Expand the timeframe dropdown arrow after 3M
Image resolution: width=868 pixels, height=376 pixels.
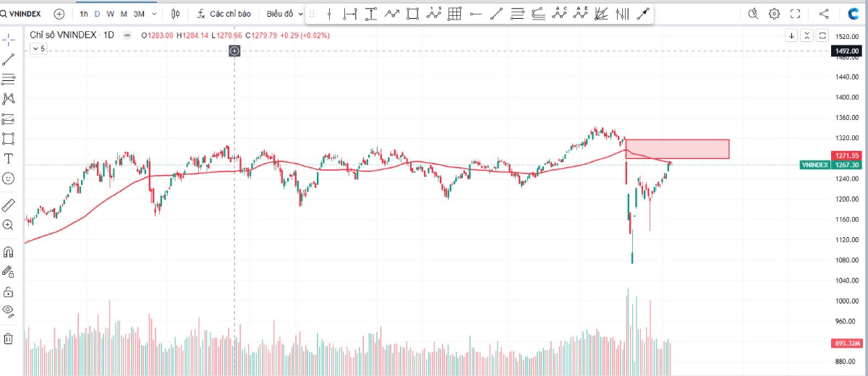[154, 14]
